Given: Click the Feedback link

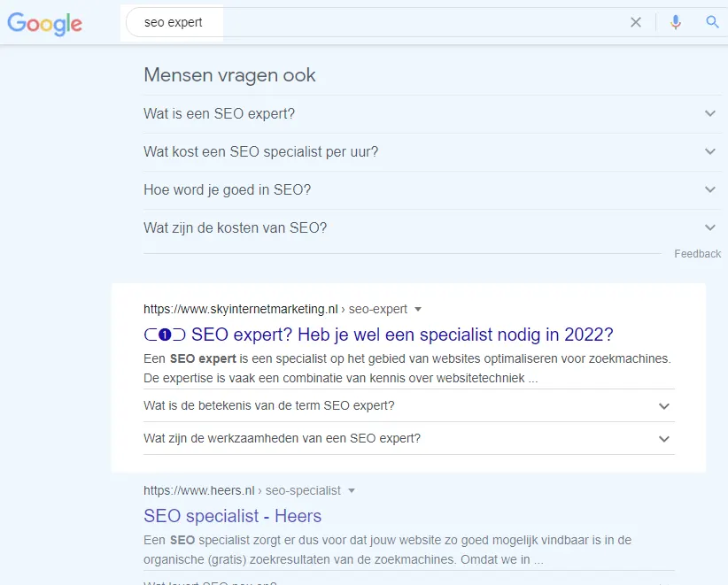Looking at the screenshot, I should [x=697, y=254].
